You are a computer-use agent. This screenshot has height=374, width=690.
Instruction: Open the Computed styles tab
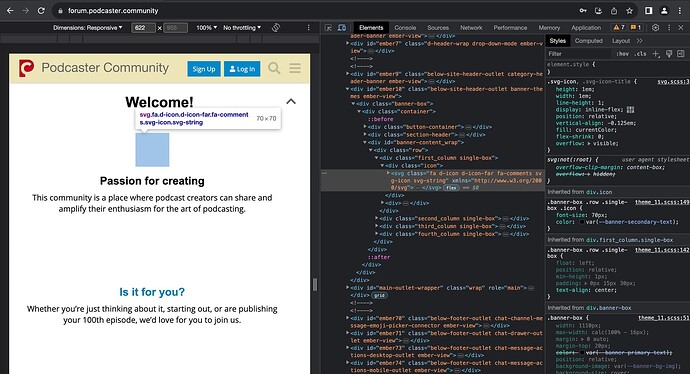[x=588, y=40]
